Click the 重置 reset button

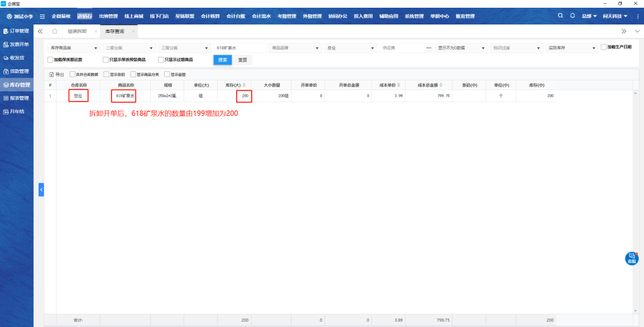[243, 60]
